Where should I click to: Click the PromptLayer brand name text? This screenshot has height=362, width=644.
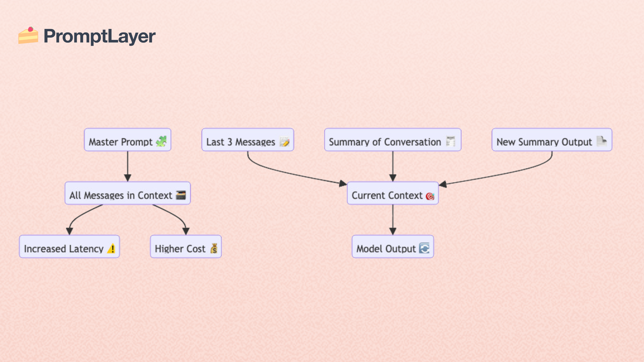point(99,36)
